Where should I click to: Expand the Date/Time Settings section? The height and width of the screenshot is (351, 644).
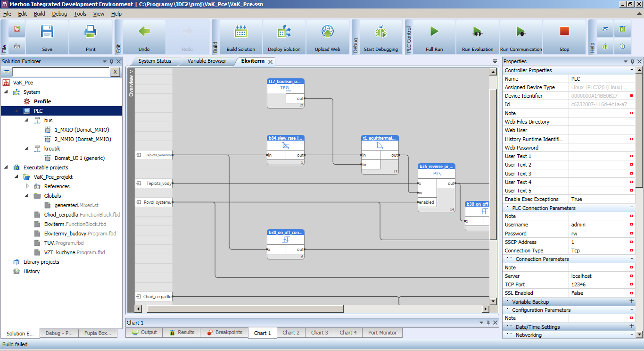click(632, 326)
